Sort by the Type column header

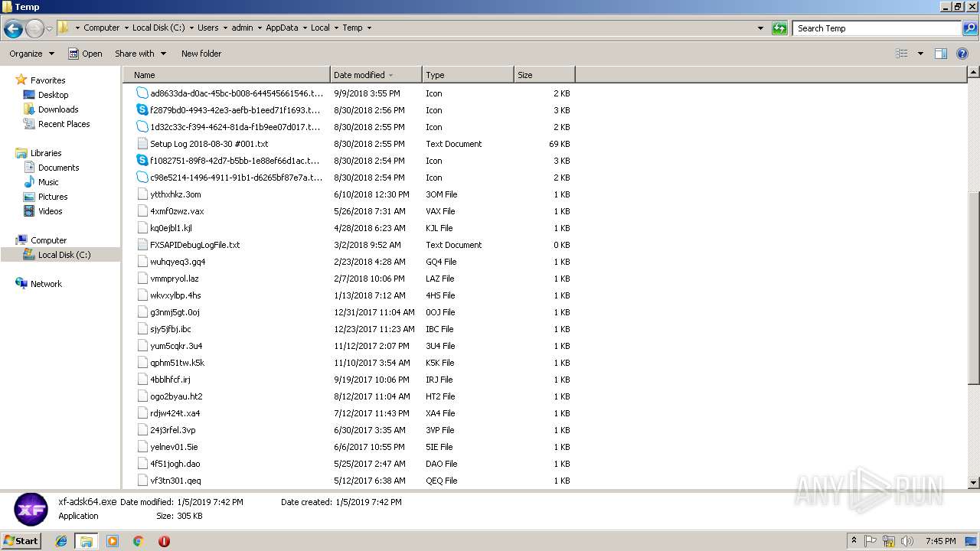468,75
